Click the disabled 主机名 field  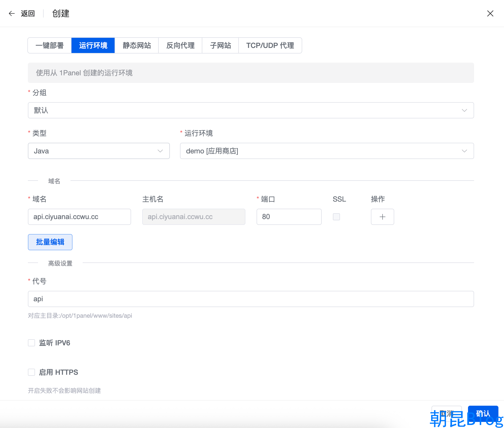point(194,217)
